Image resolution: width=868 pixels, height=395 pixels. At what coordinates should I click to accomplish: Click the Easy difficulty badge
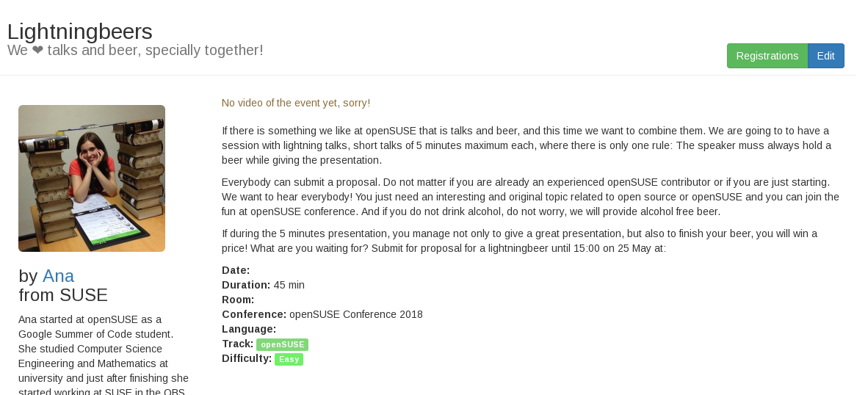tap(289, 359)
